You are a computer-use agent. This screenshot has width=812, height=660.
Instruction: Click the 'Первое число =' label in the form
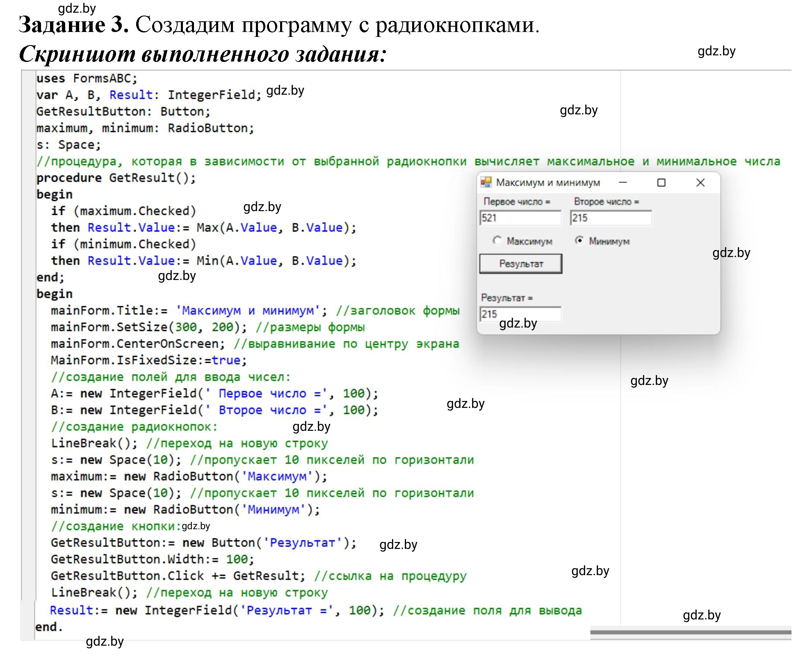coord(517,202)
